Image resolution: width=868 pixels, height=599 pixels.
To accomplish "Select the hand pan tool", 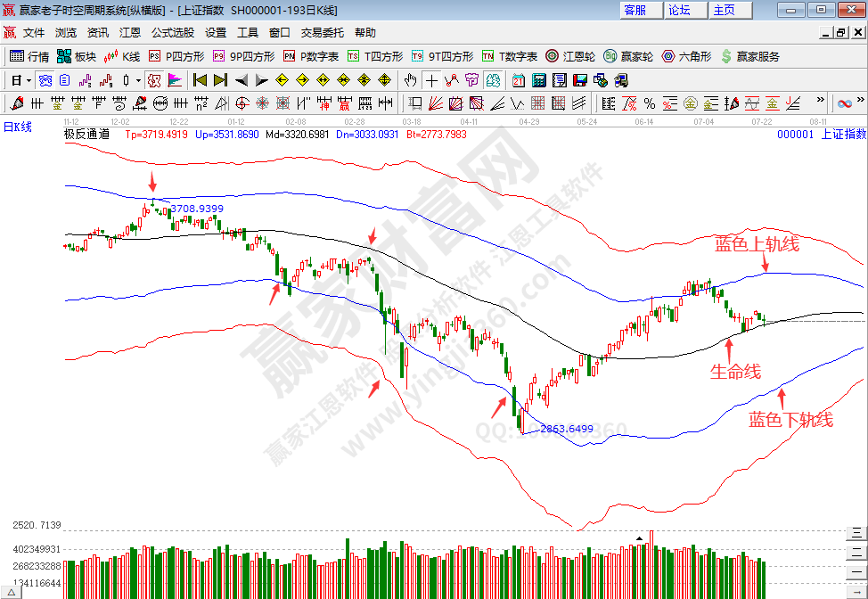I will [x=410, y=79].
